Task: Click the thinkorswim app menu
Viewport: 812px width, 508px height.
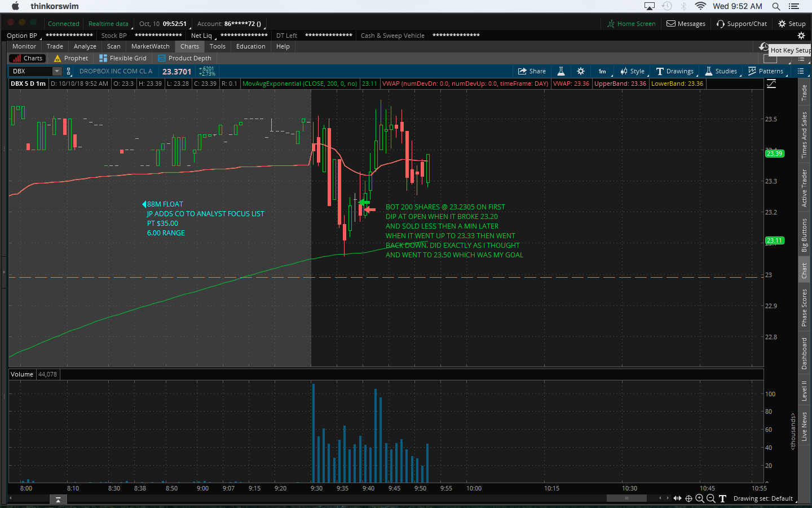Action: click(55, 6)
